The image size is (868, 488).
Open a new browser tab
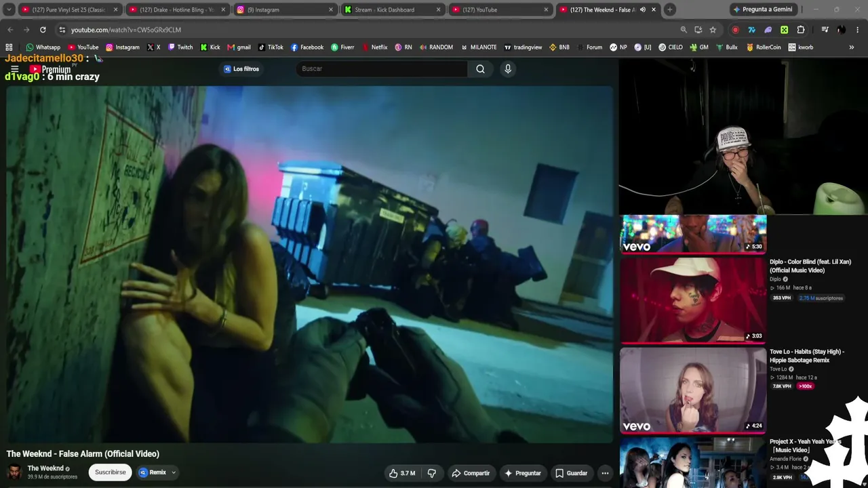(670, 9)
